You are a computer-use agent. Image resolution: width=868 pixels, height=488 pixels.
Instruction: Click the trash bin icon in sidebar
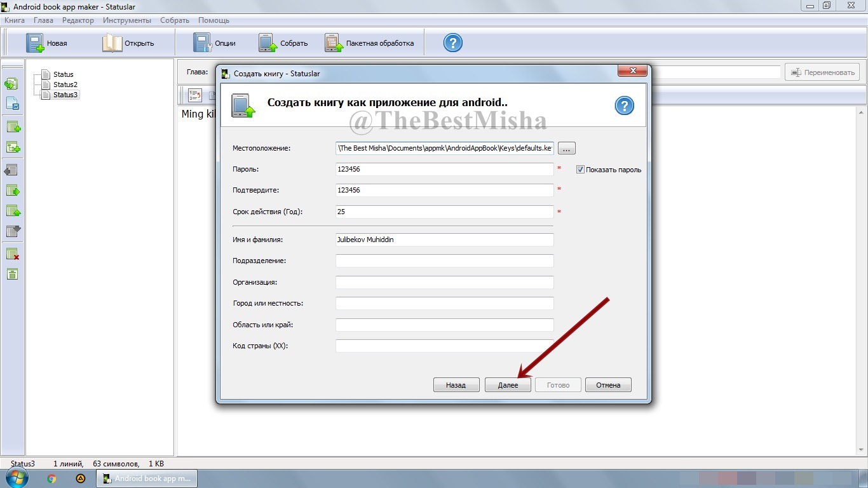pos(13,274)
